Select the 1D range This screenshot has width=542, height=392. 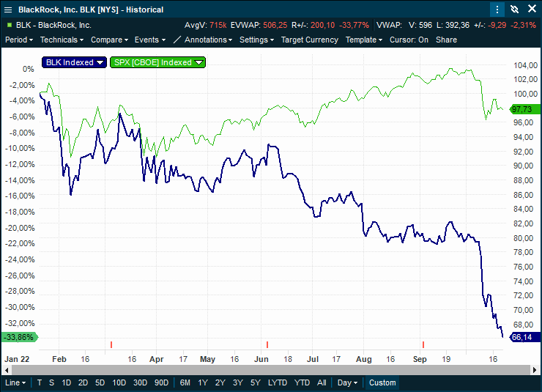tap(67, 382)
